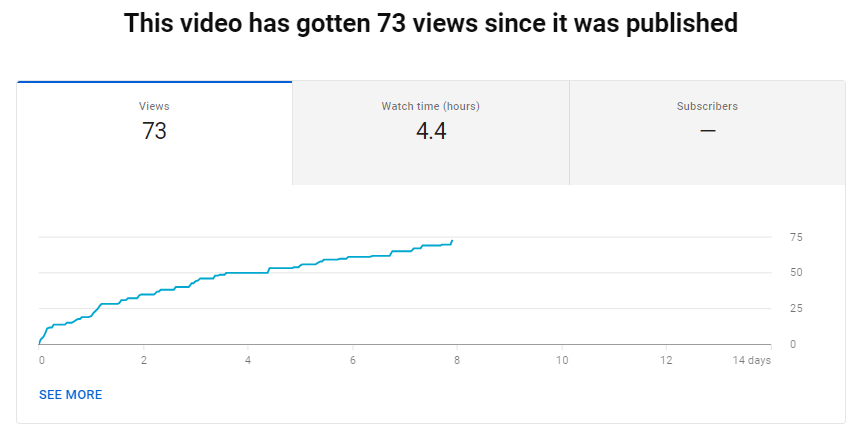This screenshot has height=436, width=856.
Task: Click the end point of the views line
Action: pyautogui.click(x=452, y=240)
